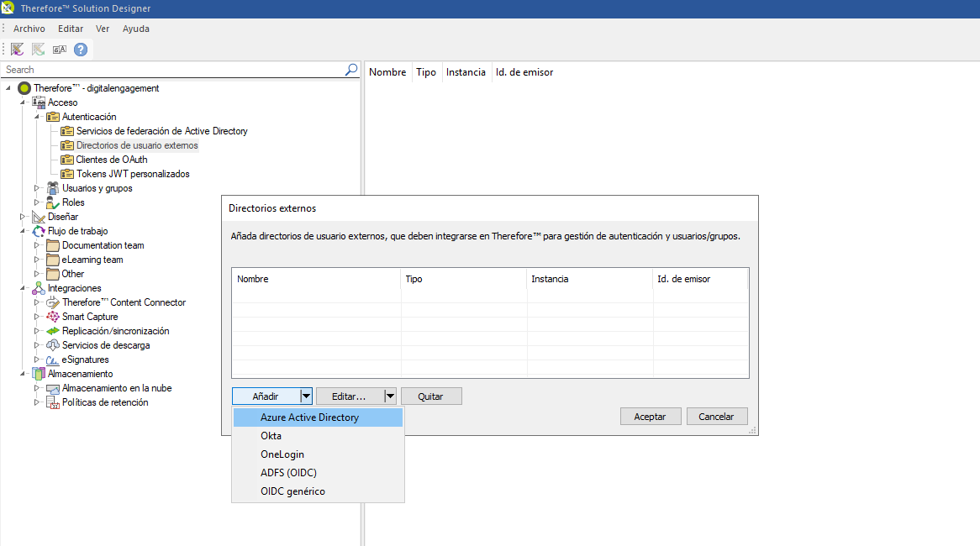The image size is (980, 546).
Task: Click the Flujo de trabajo icon
Action: click(x=39, y=231)
